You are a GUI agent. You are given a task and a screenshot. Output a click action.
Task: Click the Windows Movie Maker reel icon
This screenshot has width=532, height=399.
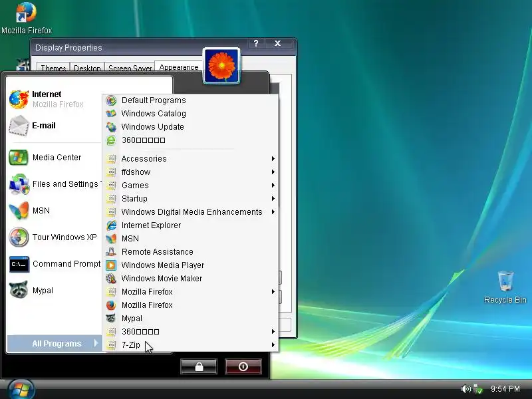point(111,279)
